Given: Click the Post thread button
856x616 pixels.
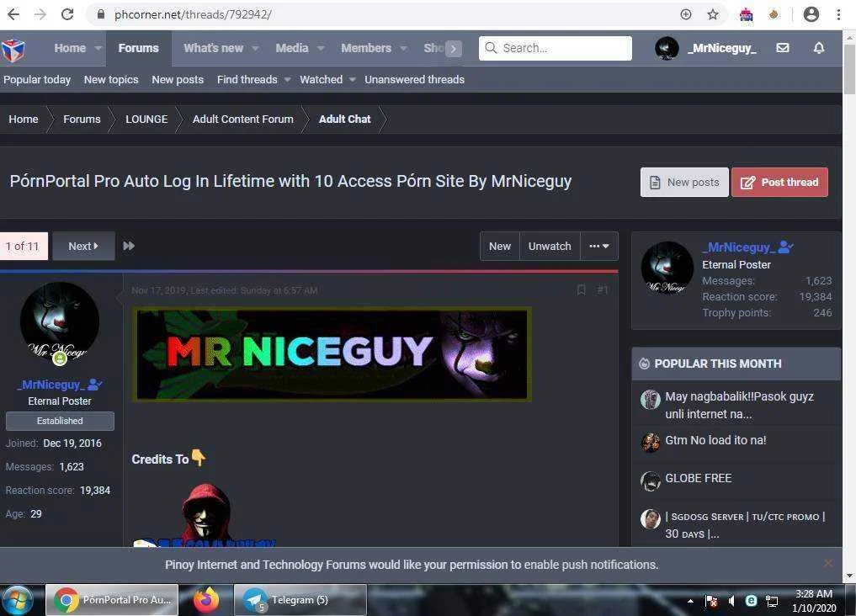Looking at the screenshot, I should point(779,183).
